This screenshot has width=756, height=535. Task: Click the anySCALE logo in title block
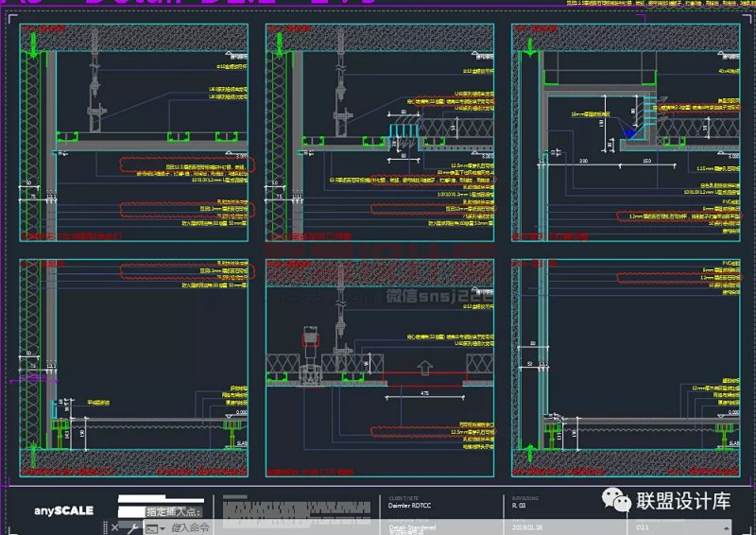click(64, 511)
